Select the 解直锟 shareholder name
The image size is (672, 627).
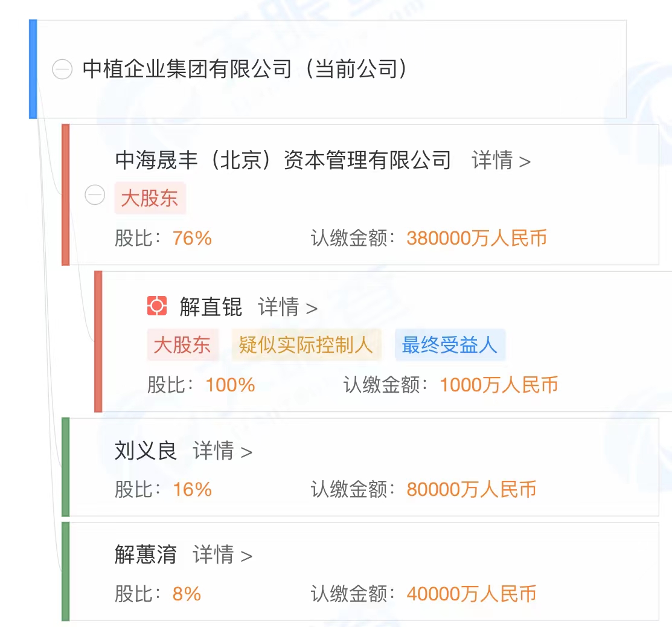pos(211,307)
